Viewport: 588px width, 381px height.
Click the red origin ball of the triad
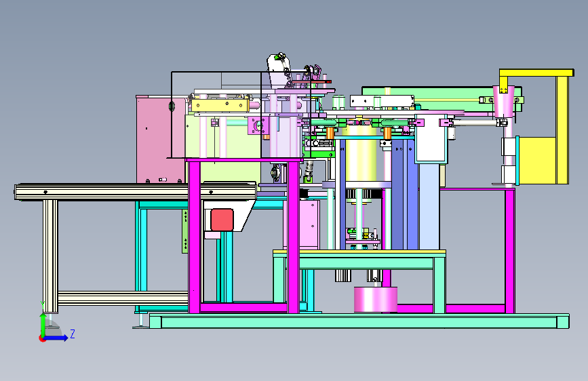coord(42,338)
